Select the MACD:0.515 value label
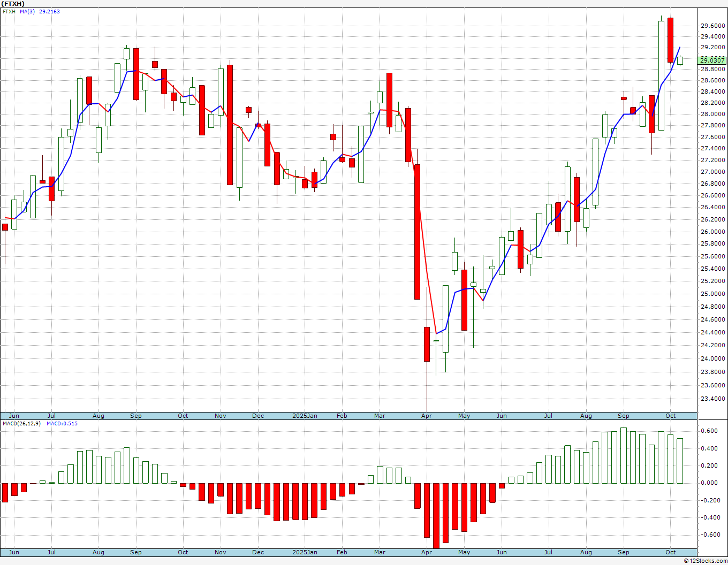This screenshot has width=728, height=565. point(62,424)
